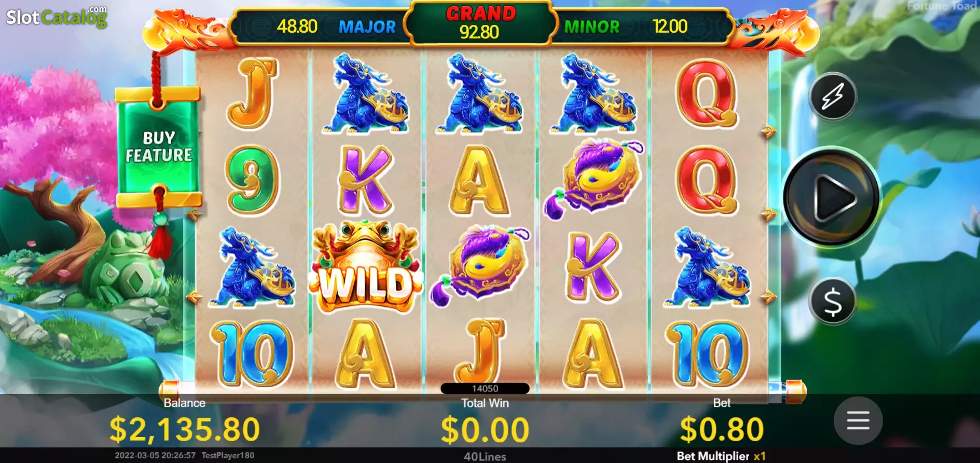
Task: Click the SlotCatalog.com logo
Action: click(x=56, y=17)
